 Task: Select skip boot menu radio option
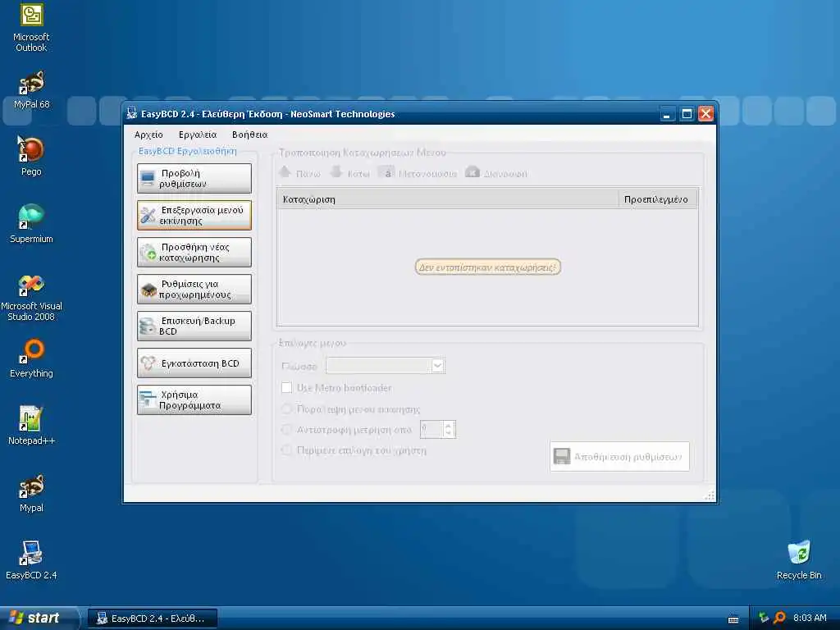pos(286,409)
